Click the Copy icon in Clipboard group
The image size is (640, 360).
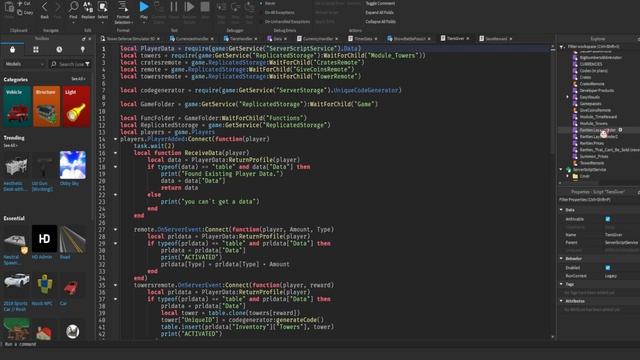tap(20, 12)
